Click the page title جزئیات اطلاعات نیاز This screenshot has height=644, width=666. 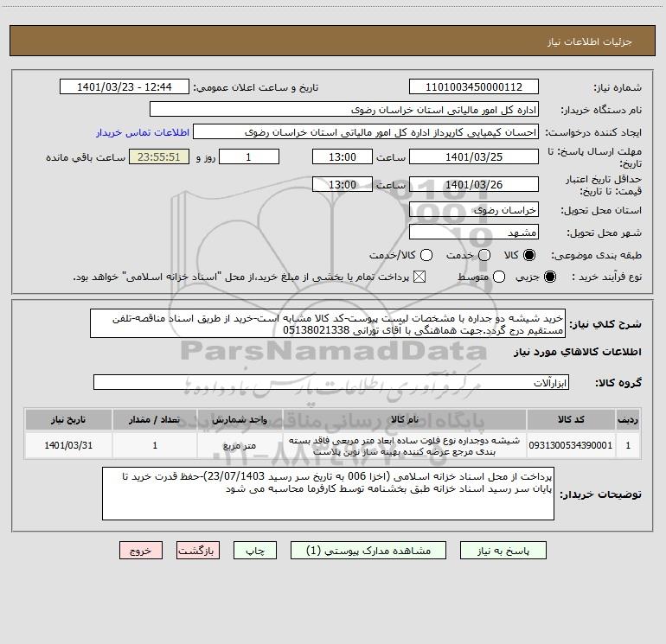[590, 41]
